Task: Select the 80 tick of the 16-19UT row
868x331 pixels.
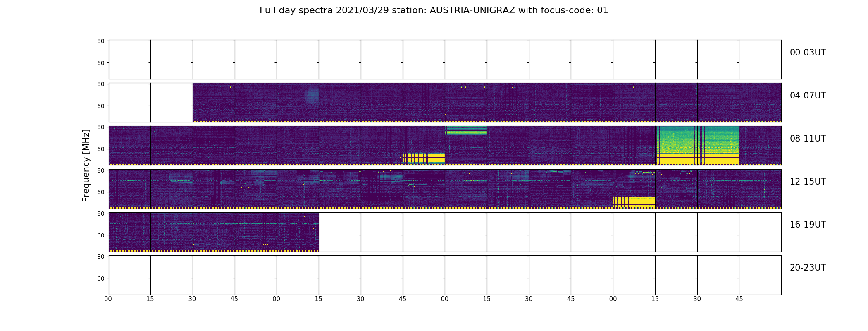Action: pyautogui.click(x=100, y=213)
